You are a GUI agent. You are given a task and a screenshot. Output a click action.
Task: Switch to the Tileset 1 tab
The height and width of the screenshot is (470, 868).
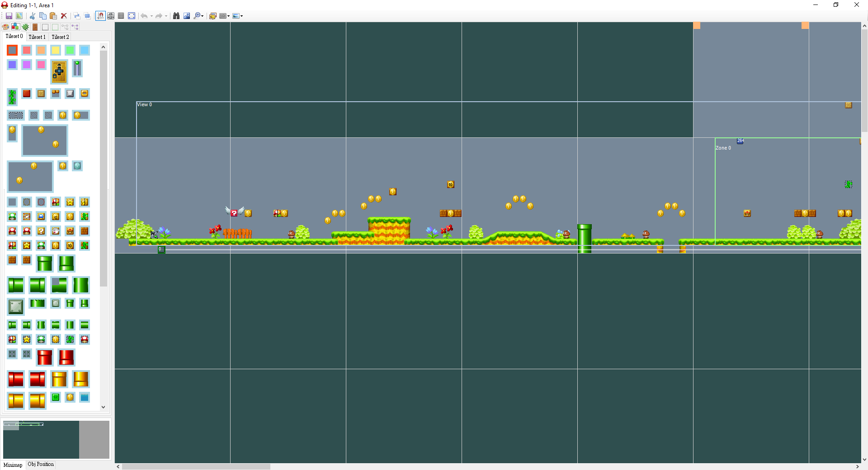(x=37, y=37)
